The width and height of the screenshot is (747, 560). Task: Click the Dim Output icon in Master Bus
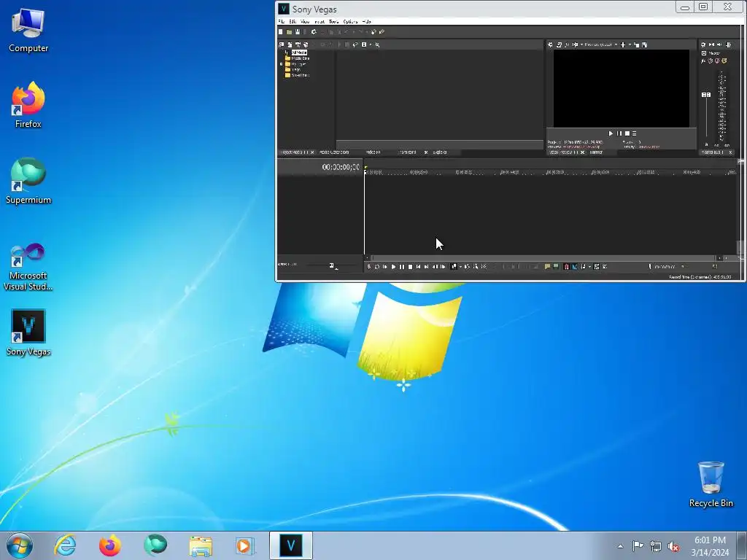[x=719, y=44]
